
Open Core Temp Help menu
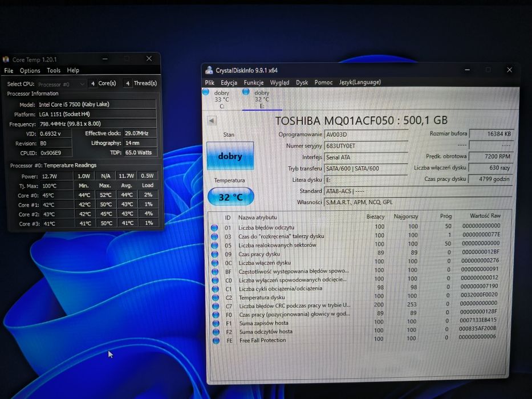(73, 70)
